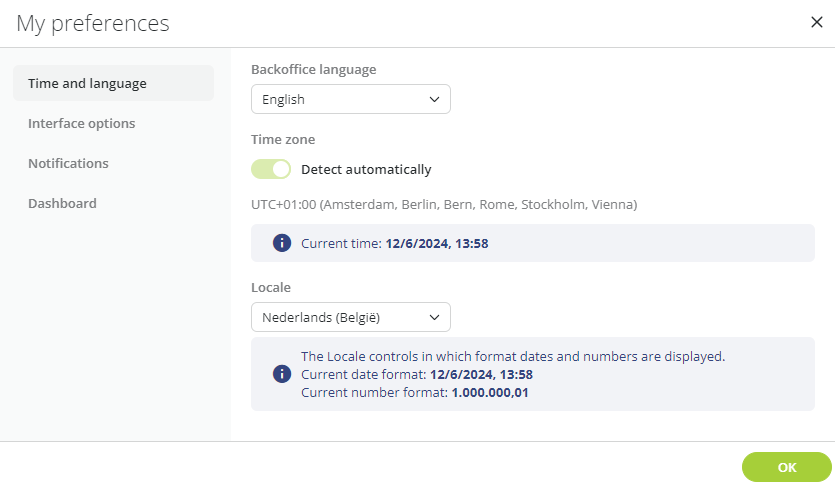Image resolution: width=835 pixels, height=488 pixels.
Task: Click the Current time value 12/6/2024, 13:58
Action: click(437, 243)
